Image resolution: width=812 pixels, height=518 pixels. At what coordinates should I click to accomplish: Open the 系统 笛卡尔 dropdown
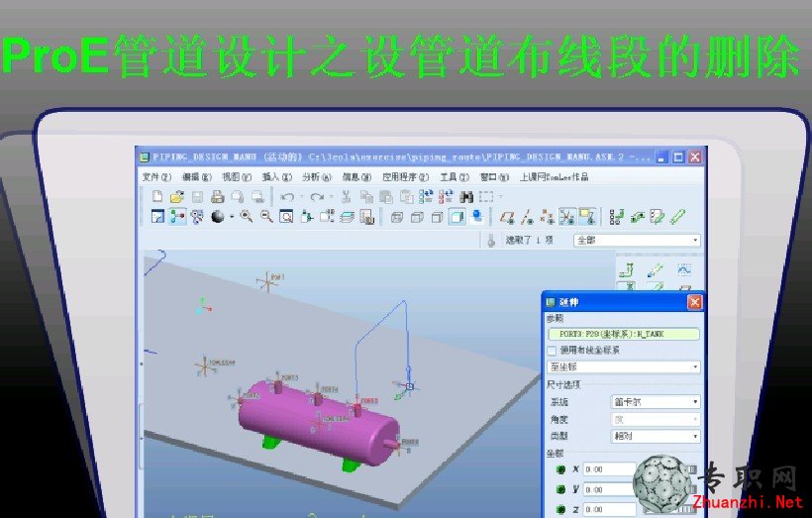click(656, 401)
